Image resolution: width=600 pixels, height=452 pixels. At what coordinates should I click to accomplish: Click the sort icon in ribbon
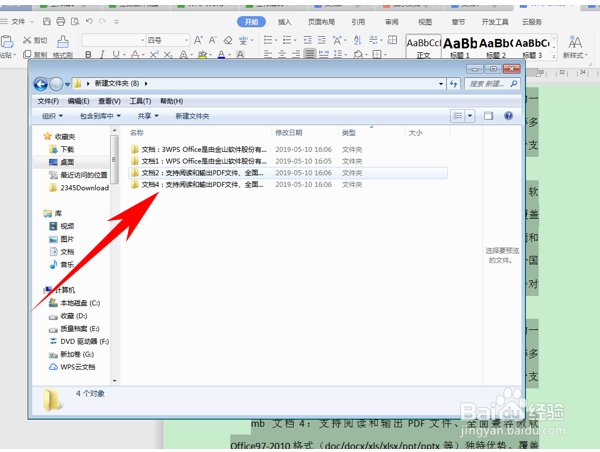[x=357, y=40]
